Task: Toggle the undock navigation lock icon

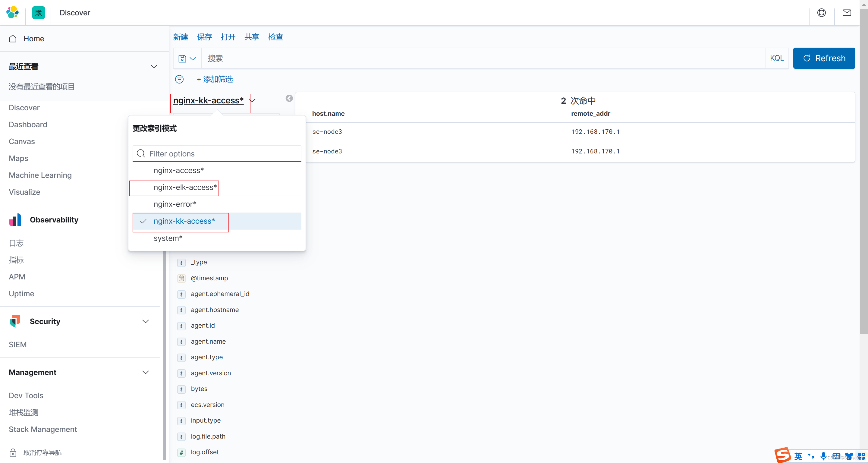Action: (13, 452)
